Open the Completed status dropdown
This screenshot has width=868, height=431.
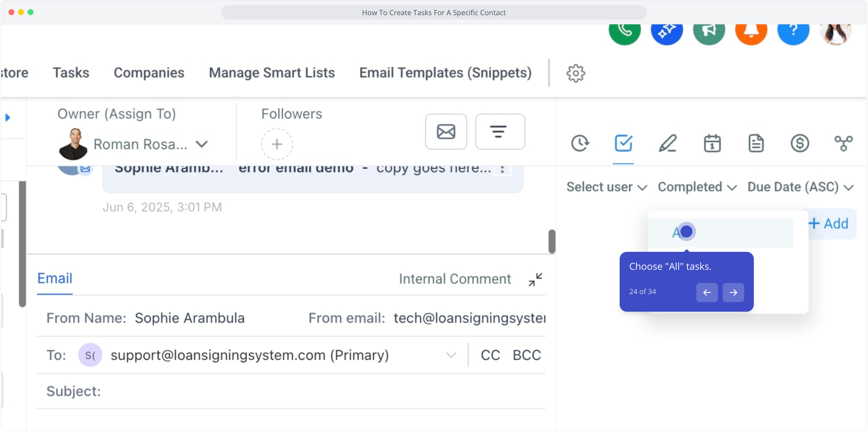[697, 187]
